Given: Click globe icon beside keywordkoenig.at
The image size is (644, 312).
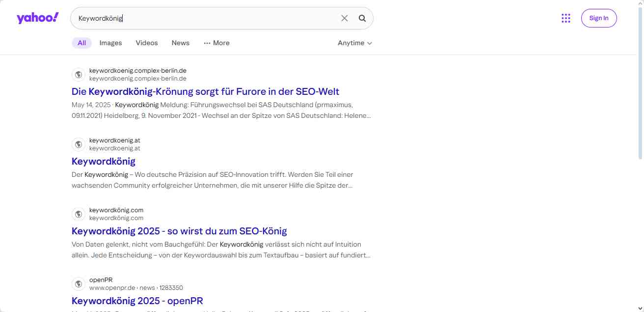Looking at the screenshot, I should 78,144.
